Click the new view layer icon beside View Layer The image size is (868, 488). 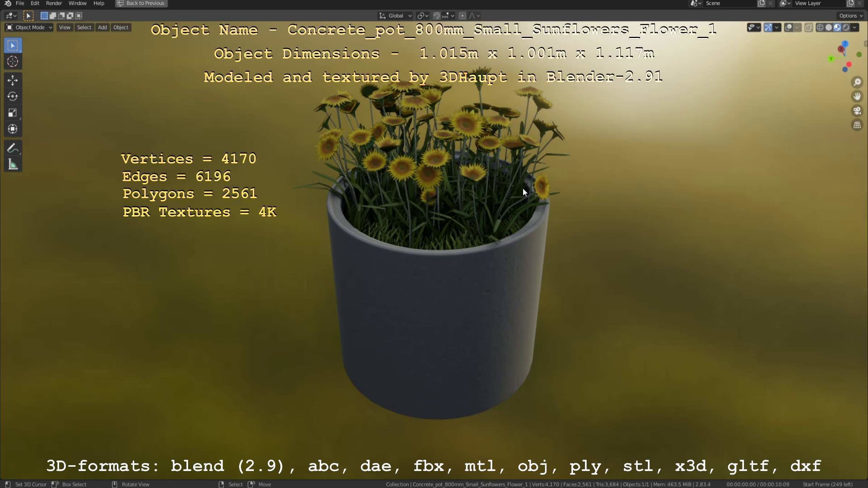pyautogui.click(x=850, y=3)
